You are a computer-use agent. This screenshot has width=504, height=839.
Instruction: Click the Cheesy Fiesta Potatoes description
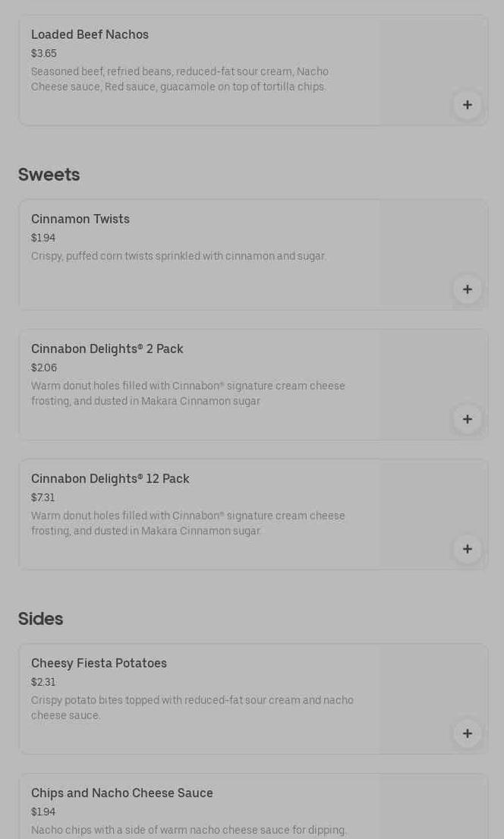click(192, 708)
